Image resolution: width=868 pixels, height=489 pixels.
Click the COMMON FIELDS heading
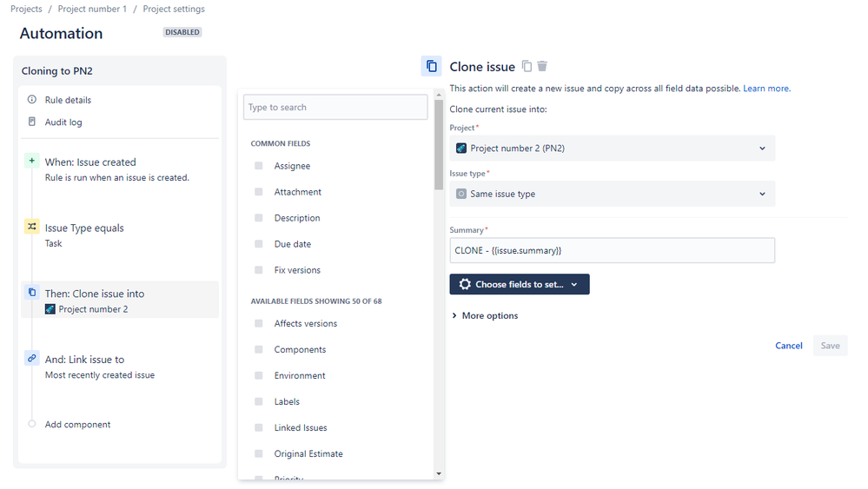pos(280,143)
